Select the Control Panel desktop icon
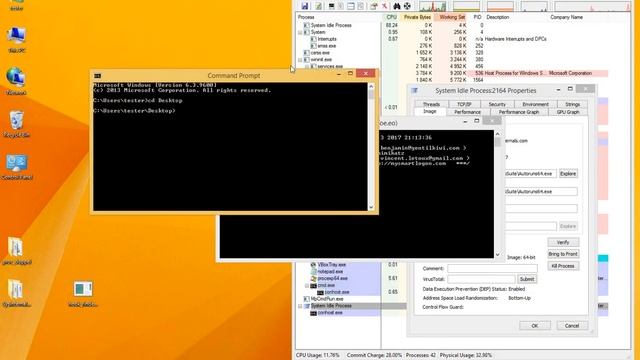Image resolution: width=640 pixels, height=360 pixels. tap(16, 167)
